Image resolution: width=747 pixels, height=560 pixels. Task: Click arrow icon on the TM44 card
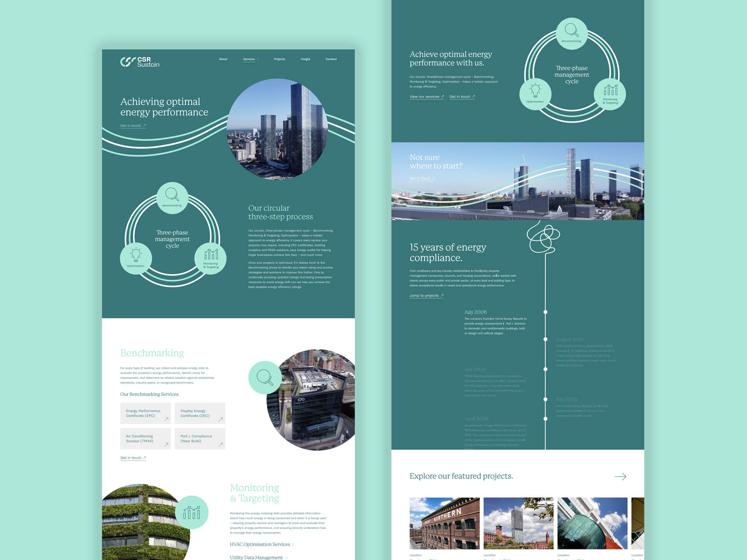coord(166,444)
